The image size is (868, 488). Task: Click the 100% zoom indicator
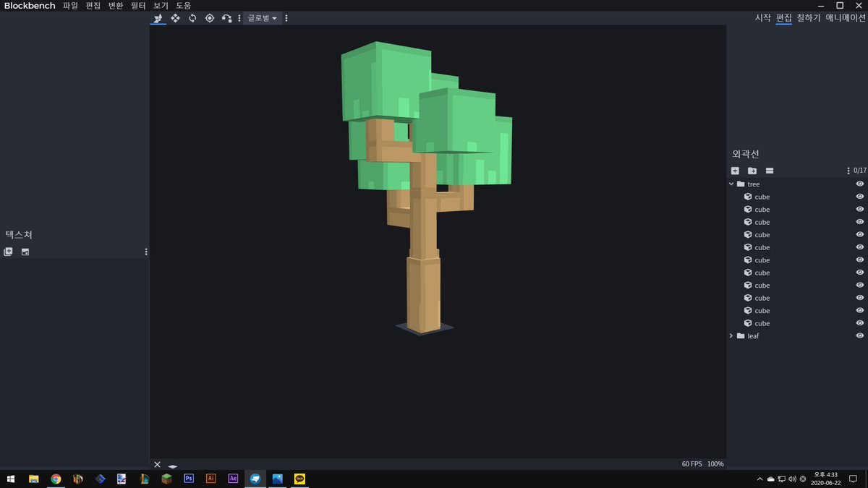point(715,464)
